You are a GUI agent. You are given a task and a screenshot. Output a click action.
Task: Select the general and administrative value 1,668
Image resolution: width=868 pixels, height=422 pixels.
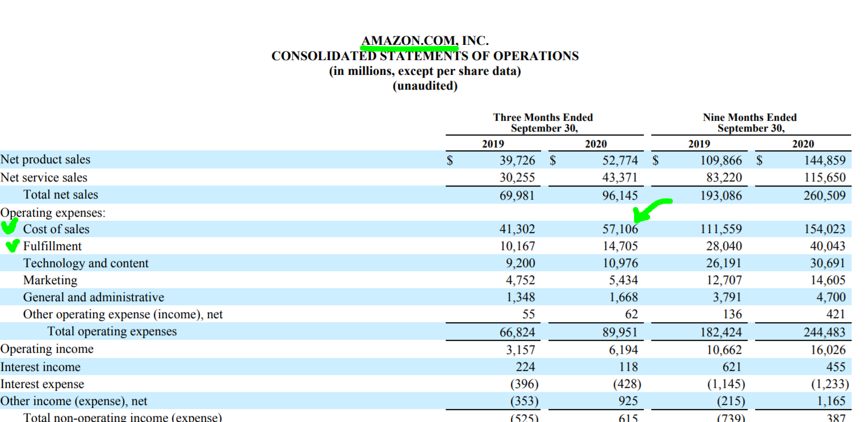coord(624,297)
